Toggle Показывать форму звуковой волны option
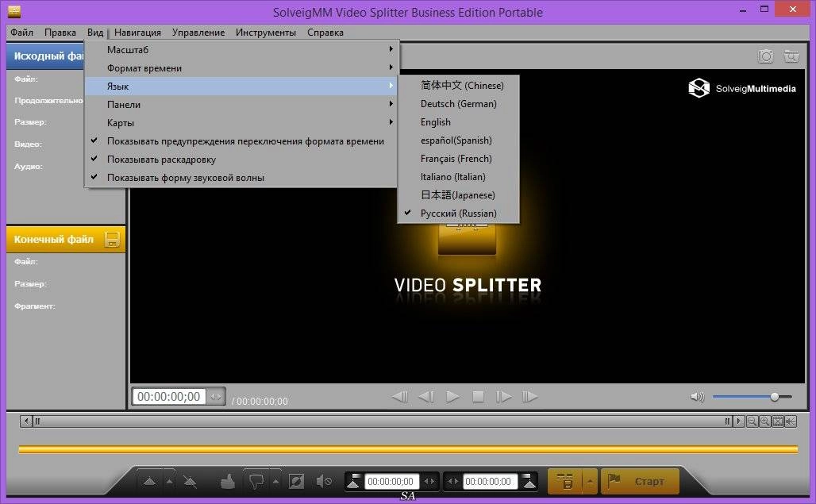The image size is (816, 504). coord(241,177)
